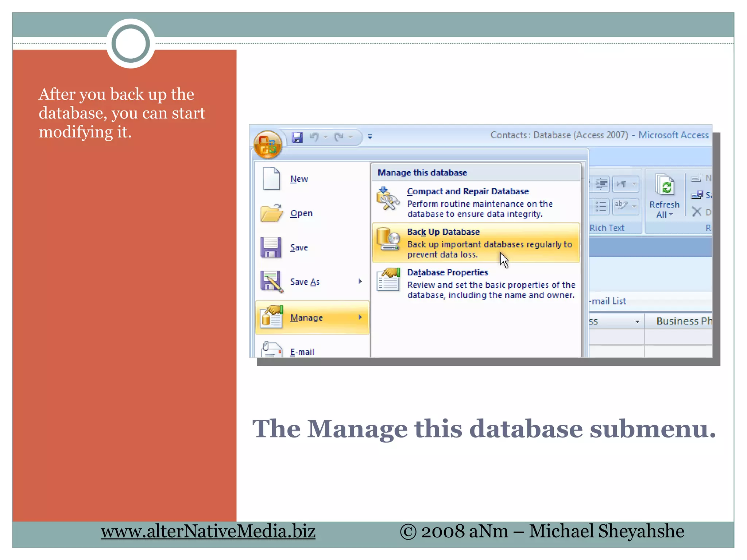Click the Contacts database title bar text
Screen dimensions: 747x560
tap(599, 135)
